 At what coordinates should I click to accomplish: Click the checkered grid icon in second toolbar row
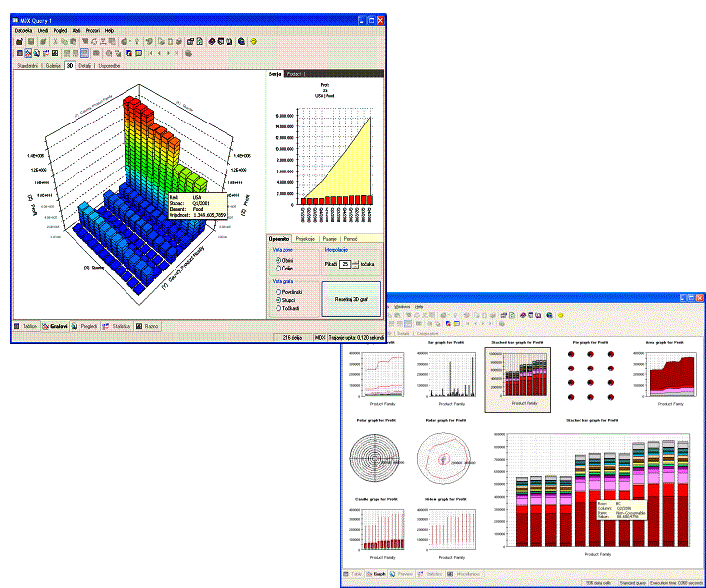[55, 53]
